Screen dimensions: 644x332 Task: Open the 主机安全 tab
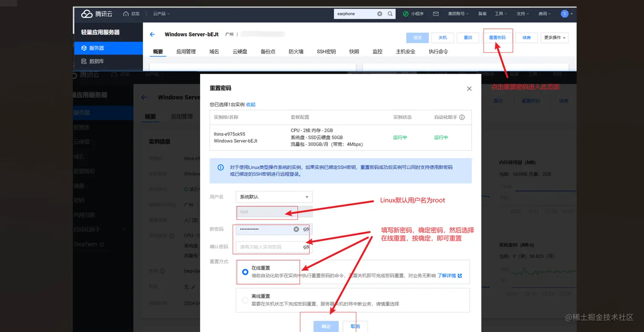tap(405, 52)
